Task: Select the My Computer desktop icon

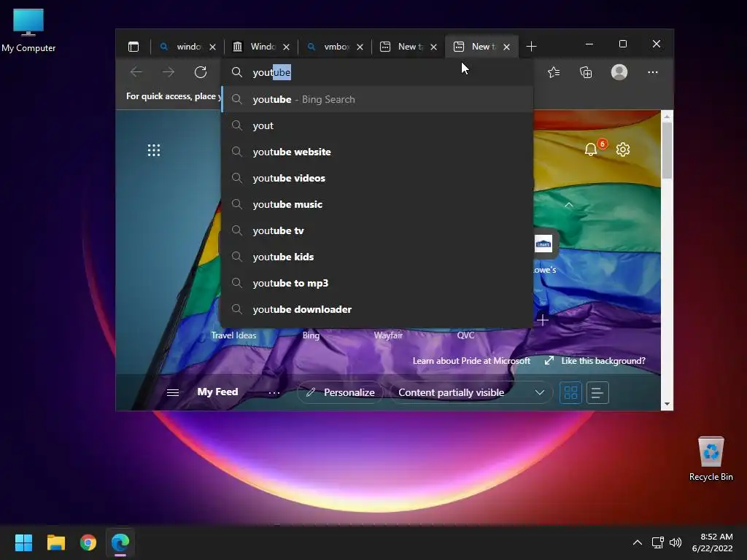Action: tap(28, 31)
